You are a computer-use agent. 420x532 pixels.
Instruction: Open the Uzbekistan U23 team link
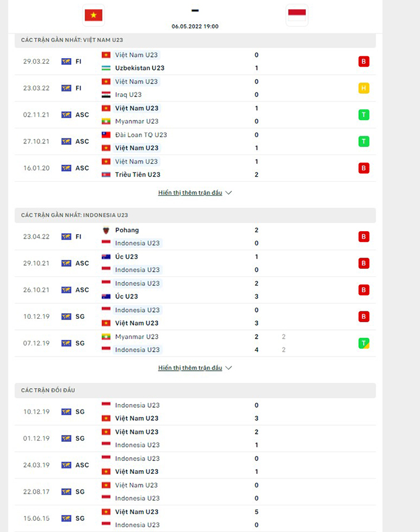point(140,68)
